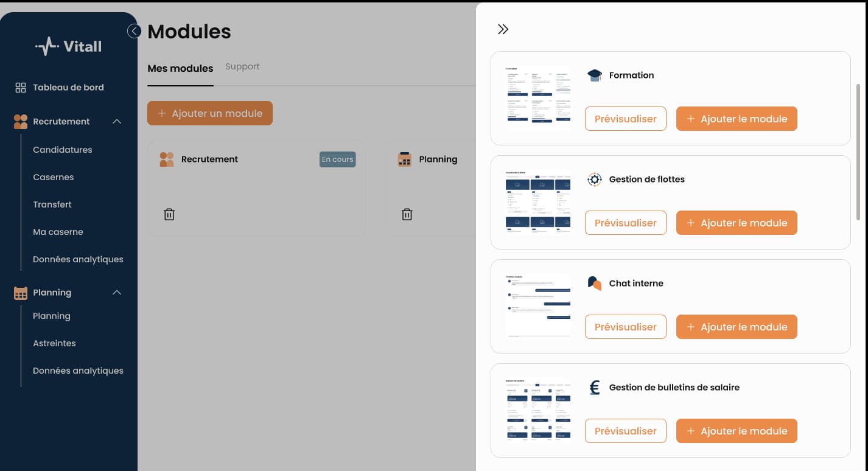Delete the Planning module via trash icon
This screenshot has width=868, height=471.
coord(407,214)
